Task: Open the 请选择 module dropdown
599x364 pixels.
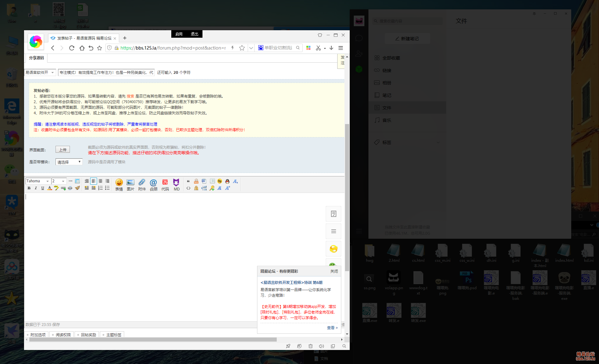Action: point(69,162)
